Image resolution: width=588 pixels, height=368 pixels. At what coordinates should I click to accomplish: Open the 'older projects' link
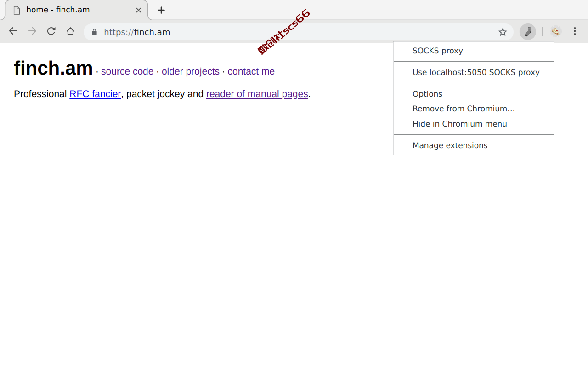(191, 71)
